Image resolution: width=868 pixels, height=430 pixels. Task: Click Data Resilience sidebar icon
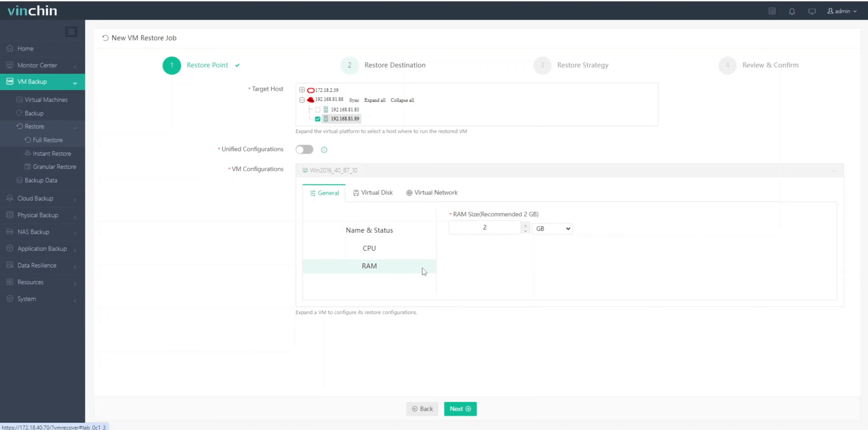click(x=10, y=265)
